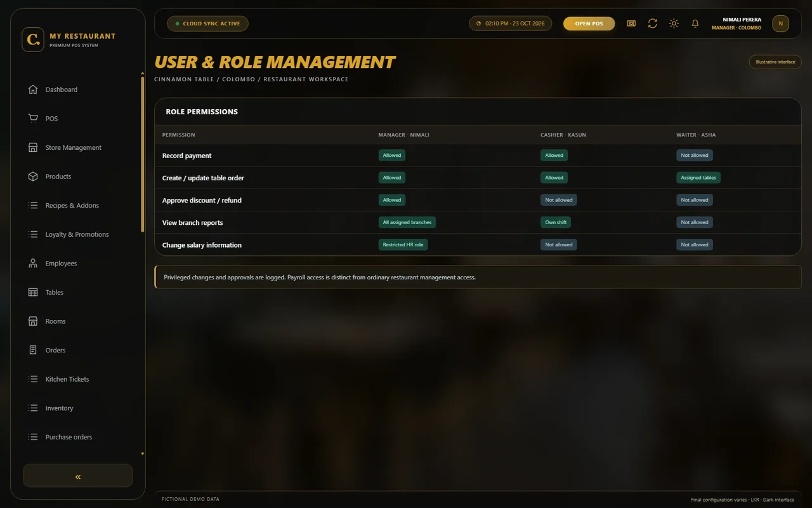Click the All assigned branches badge
This screenshot has height=508, width=812.
[x=407, y=222]
